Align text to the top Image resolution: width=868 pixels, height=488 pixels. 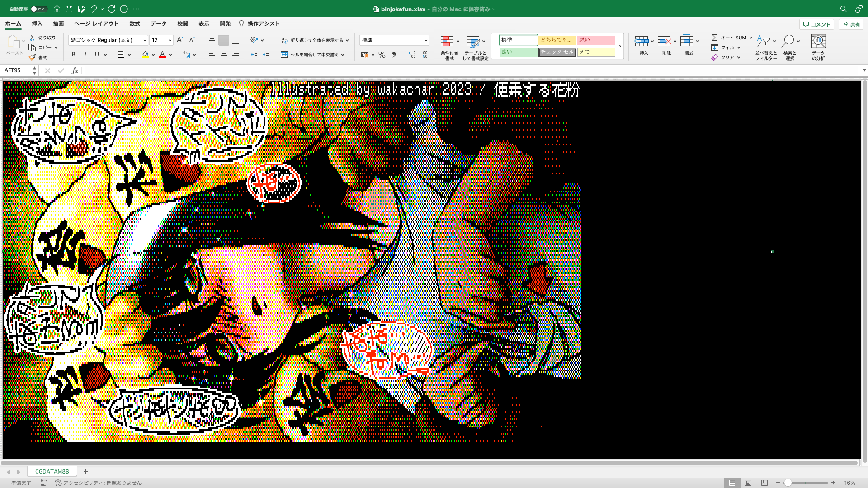(x=212, y=40)
